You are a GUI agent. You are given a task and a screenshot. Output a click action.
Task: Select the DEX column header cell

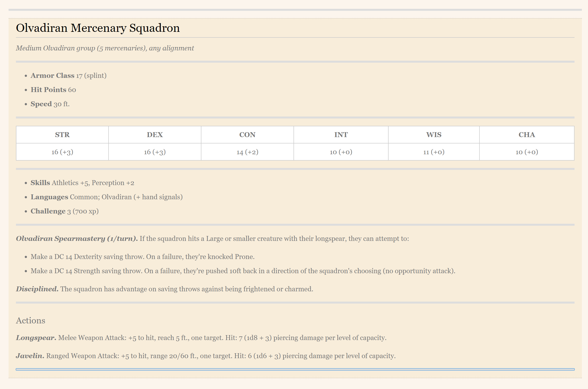(x=155, y=135)
